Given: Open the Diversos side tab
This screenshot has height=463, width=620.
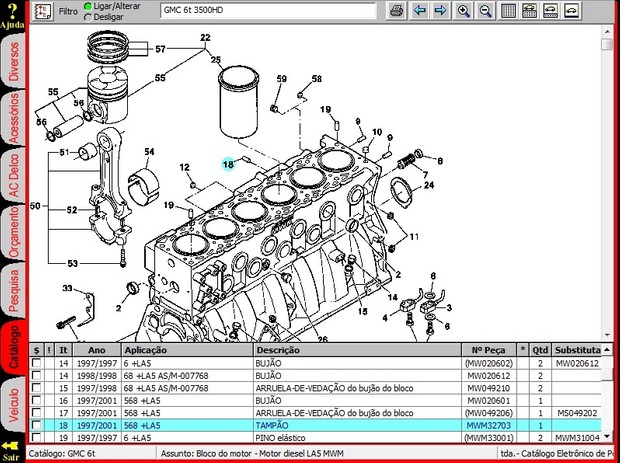Looking at the screenshot, I should pyautogui.click(x=14, y=62).
